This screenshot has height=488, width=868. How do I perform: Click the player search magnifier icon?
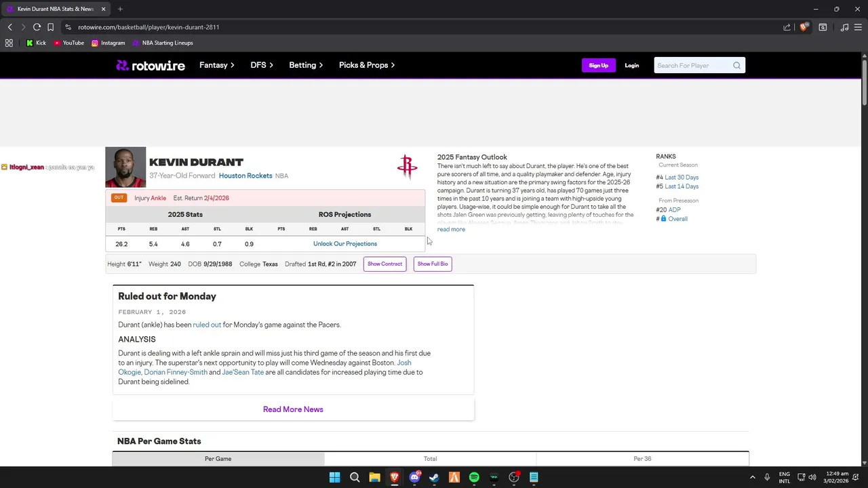point(736,65)
